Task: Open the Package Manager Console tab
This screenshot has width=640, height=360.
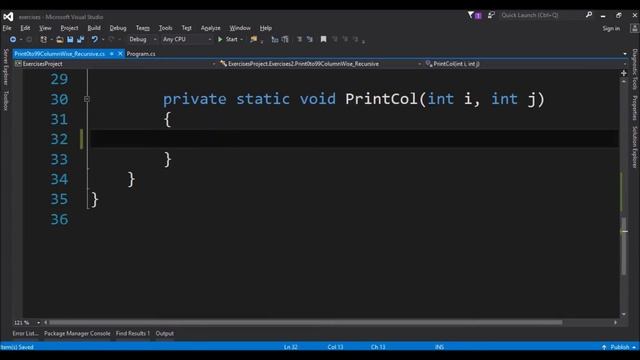Action: pyautogui.click(x=77, y=333)
